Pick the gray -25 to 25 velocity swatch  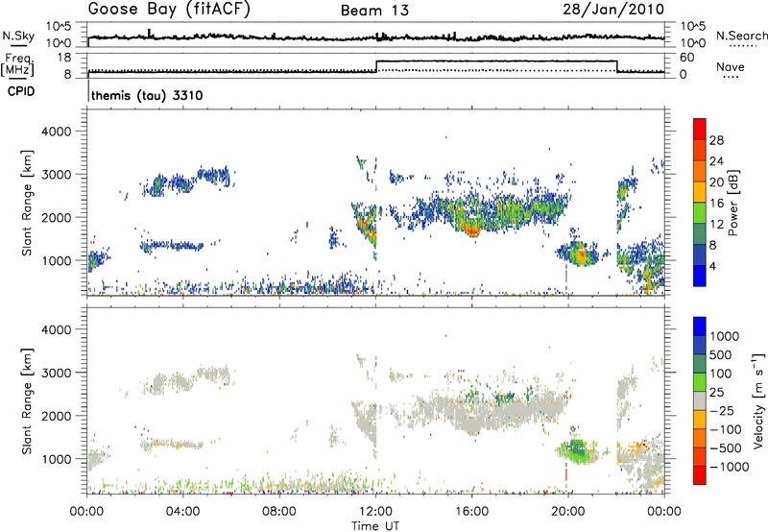[x=700, y=401]
